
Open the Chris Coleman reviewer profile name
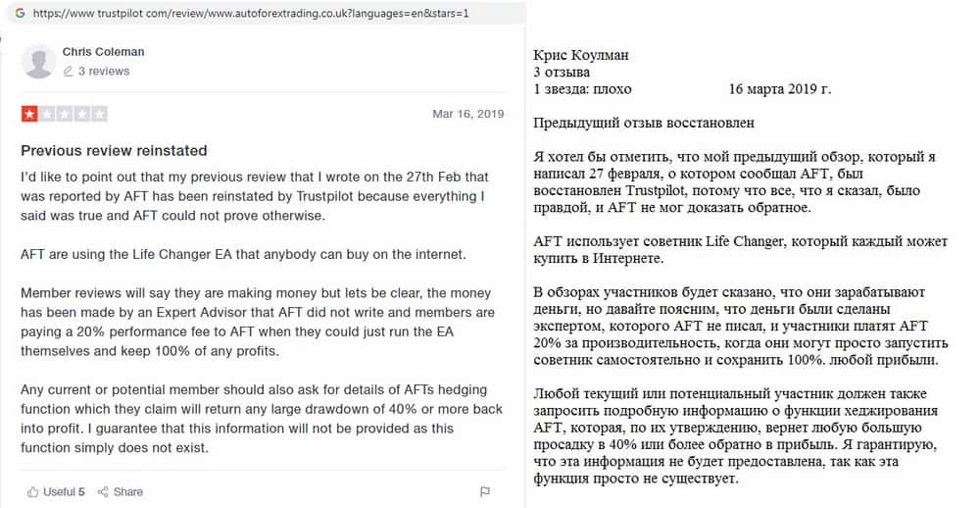[103, 52]
